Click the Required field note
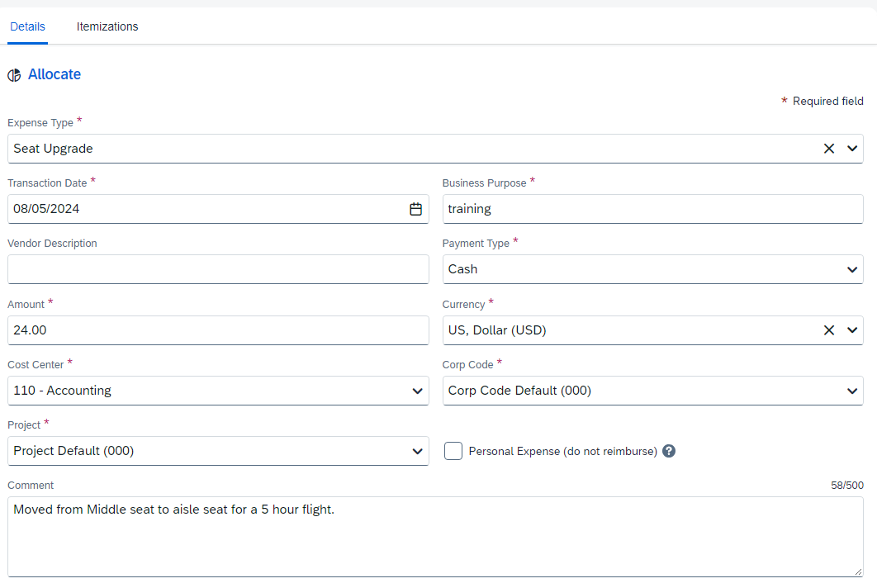Screen dimensions: 877x588 (827, 102)
